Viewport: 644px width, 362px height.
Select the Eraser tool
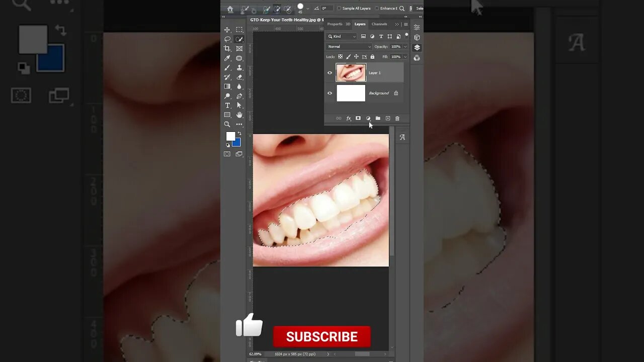(239, 77)
